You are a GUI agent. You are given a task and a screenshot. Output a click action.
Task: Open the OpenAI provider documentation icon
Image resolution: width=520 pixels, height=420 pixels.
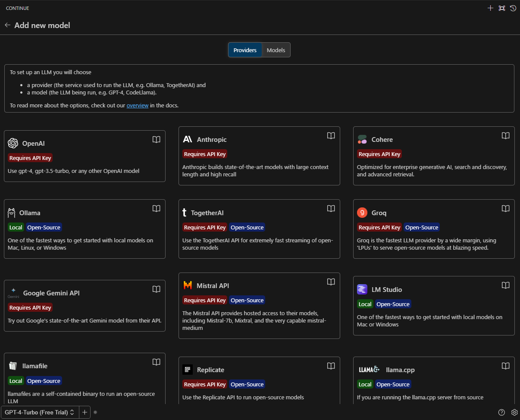coord(156,139)
